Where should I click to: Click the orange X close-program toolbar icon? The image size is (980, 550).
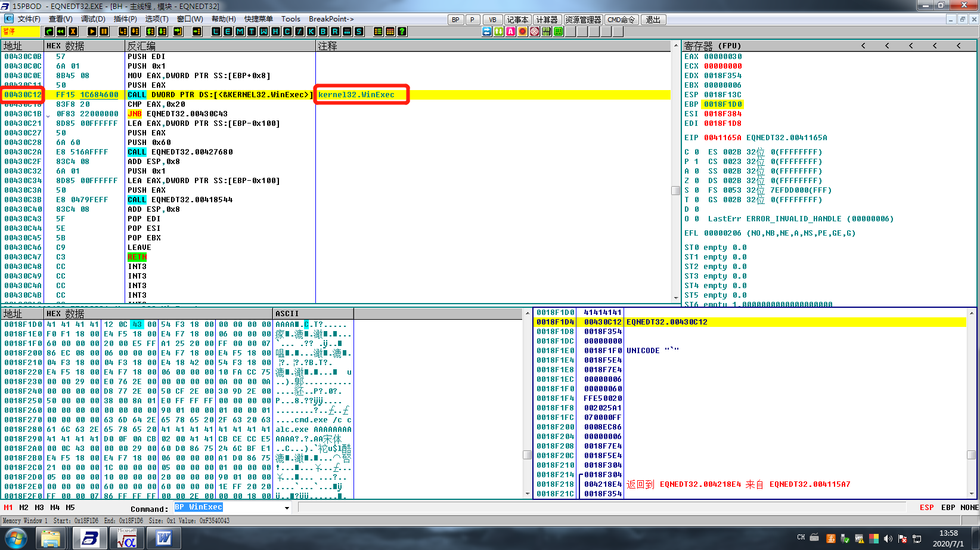coord(73,32)
